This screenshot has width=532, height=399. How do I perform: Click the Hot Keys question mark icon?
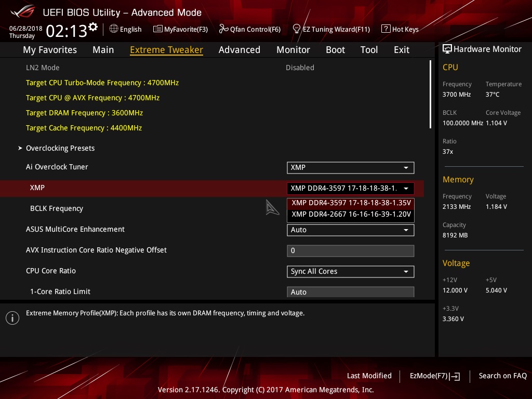pyautogui.click(x=386, y=29)
